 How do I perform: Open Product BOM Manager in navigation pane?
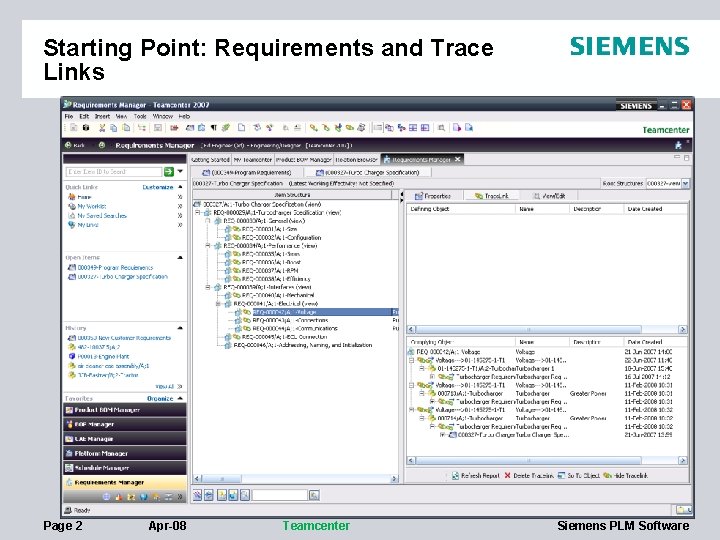pos(124,410)
